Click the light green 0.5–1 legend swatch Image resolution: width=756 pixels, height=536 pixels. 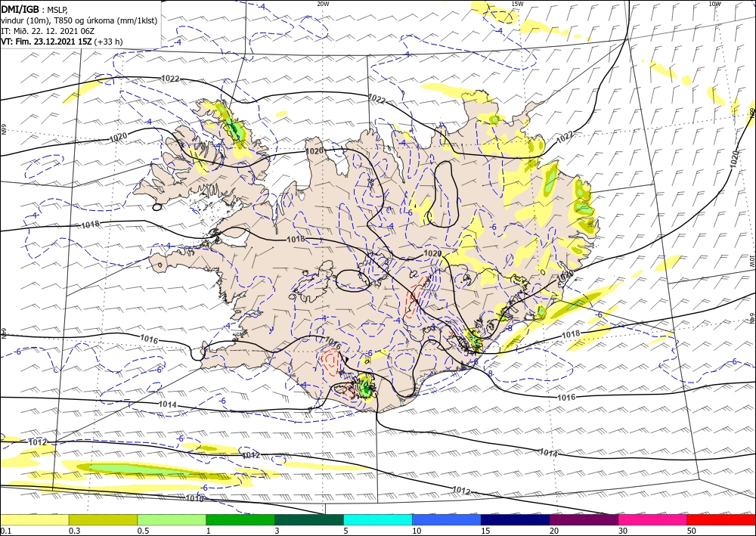[x=172, y=519]
